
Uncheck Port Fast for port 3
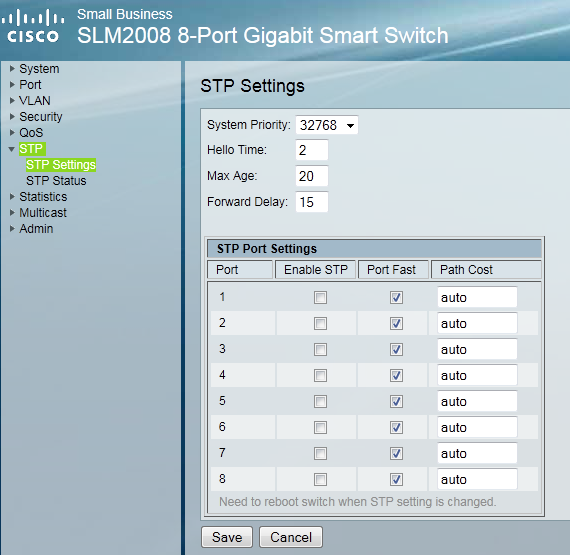pyautogui.click(x=396, y=349)
